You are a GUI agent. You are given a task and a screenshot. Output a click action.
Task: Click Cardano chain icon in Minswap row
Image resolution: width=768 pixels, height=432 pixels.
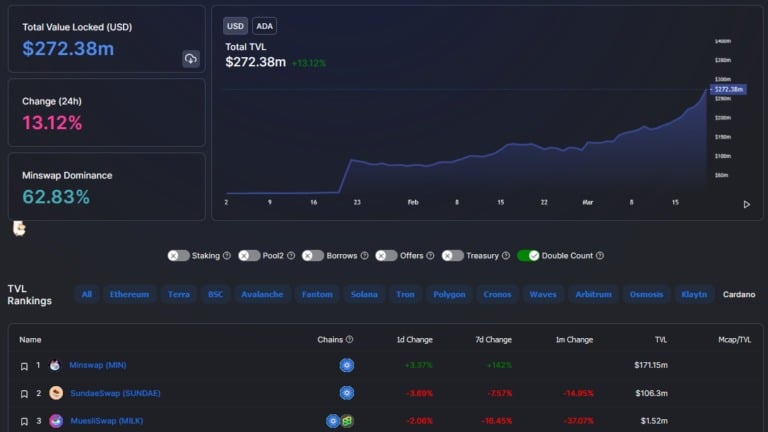pos(347,365)
